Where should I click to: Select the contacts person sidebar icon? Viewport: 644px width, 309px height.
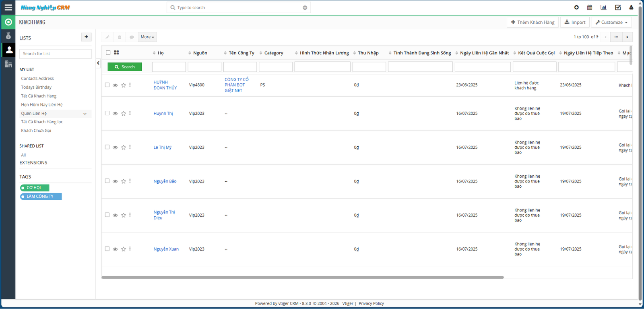[x=8, y=50]
